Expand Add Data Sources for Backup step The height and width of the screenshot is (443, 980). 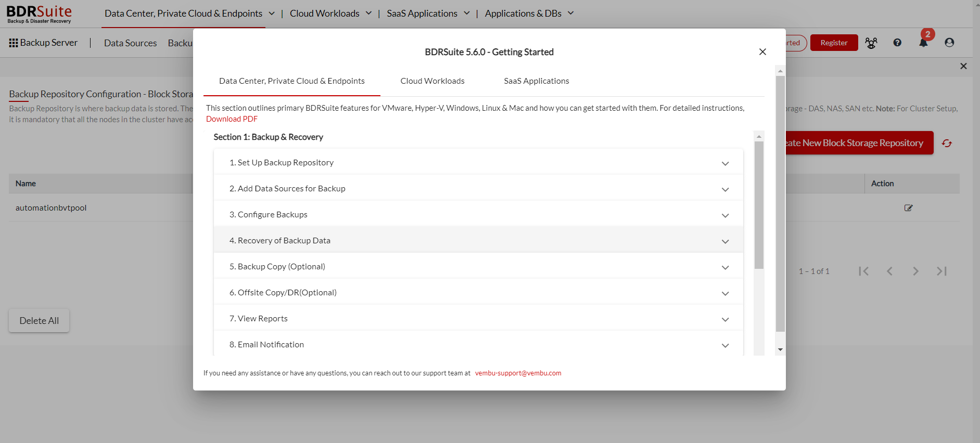pyautogui.click(x=478, y=188)
